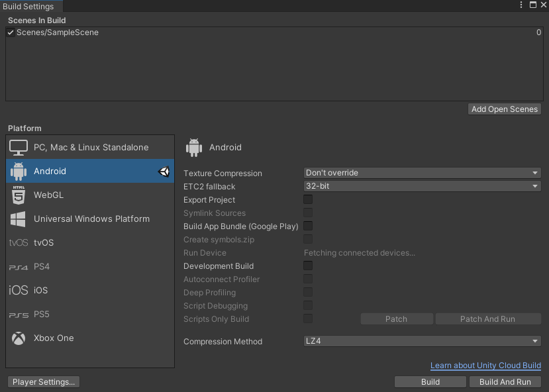
Task: Open the Compression Method dropdown
Action: [x=422, y=341]
